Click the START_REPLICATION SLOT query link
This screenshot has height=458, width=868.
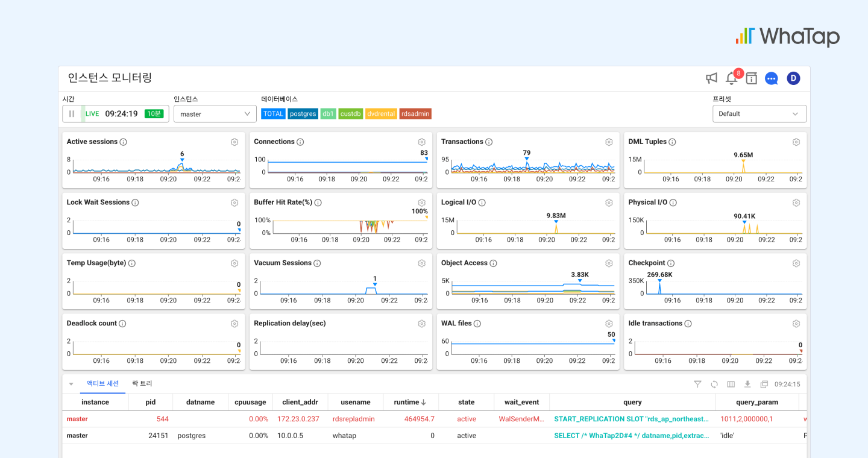pyautogui.click(x=631, y=419)
